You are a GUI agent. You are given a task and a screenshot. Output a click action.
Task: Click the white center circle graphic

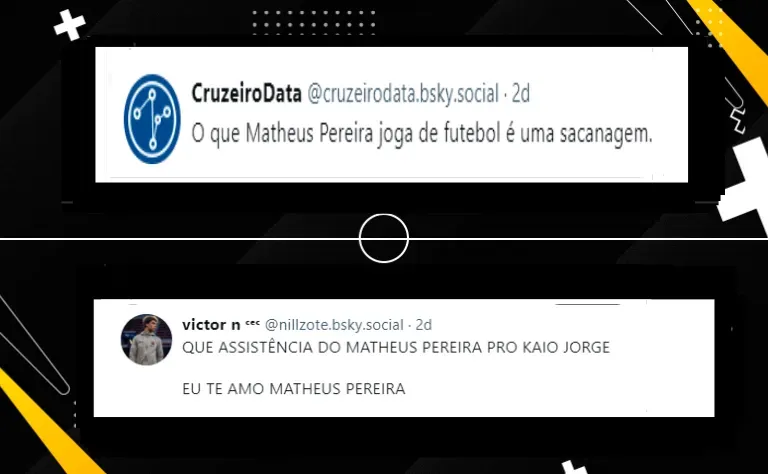coord(384,238)
